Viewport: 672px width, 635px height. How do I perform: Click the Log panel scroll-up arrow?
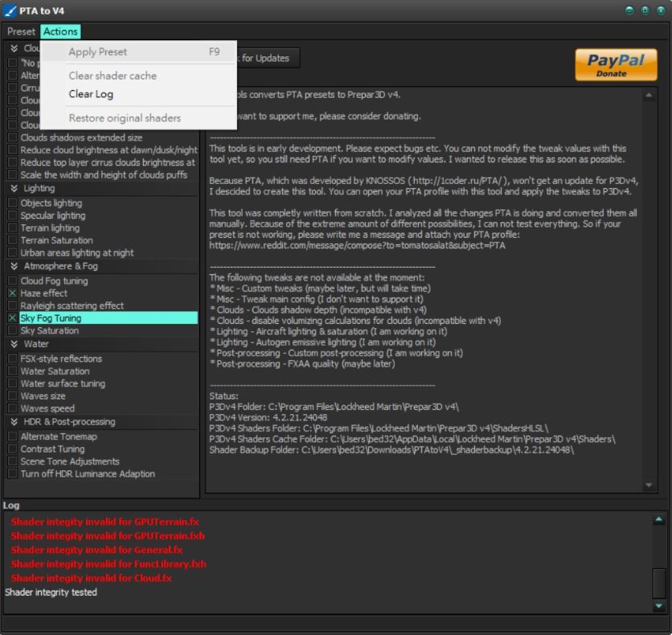[x=659, y=520]
